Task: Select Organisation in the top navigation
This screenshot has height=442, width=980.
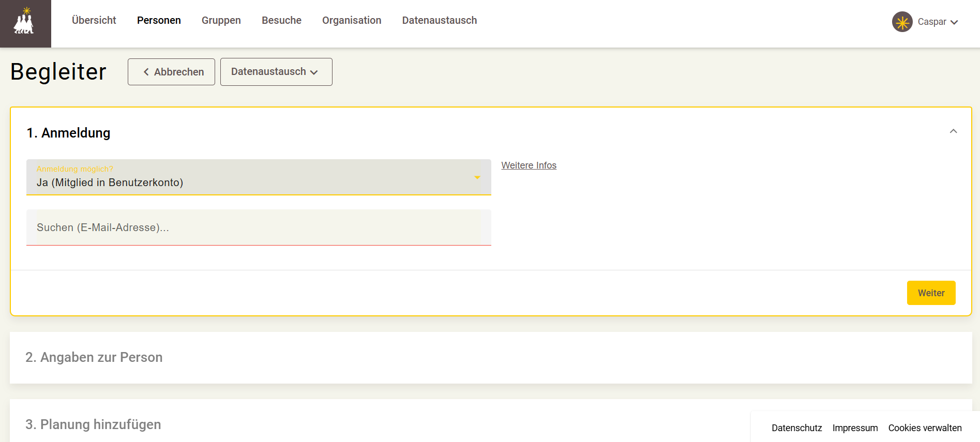Action: (x=352, y=20)
